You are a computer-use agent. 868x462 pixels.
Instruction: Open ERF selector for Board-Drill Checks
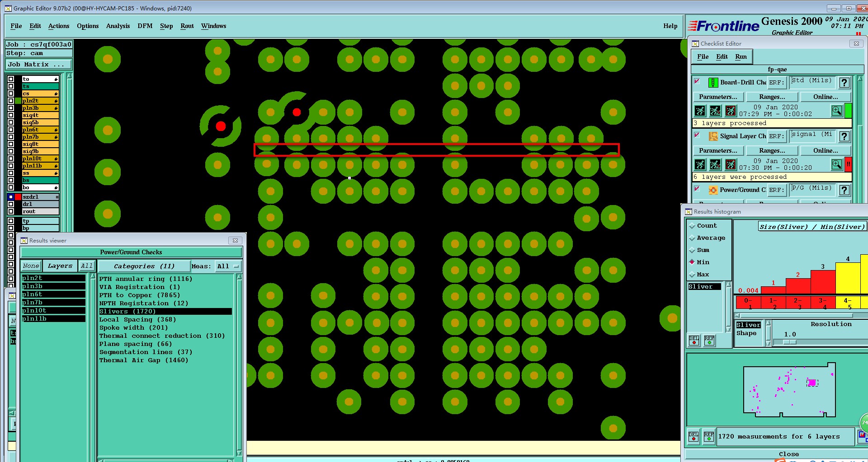click(x=777, y=83)
